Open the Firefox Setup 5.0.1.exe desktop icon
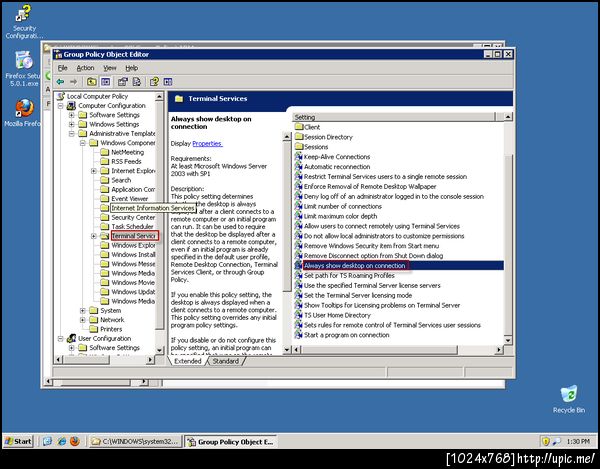Screen dimensions: 600x469 click(x=24, y=69)
